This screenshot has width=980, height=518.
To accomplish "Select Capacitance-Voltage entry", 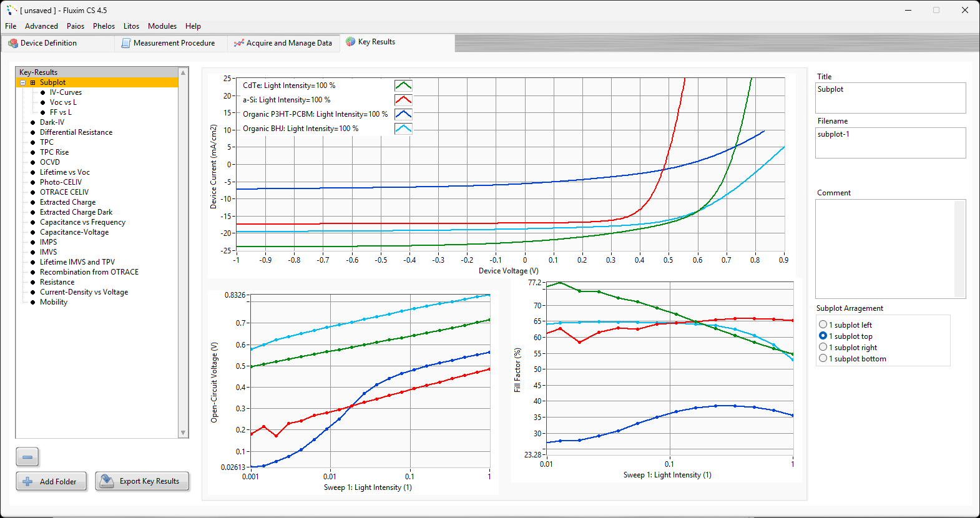I will (x=74, y=232).
